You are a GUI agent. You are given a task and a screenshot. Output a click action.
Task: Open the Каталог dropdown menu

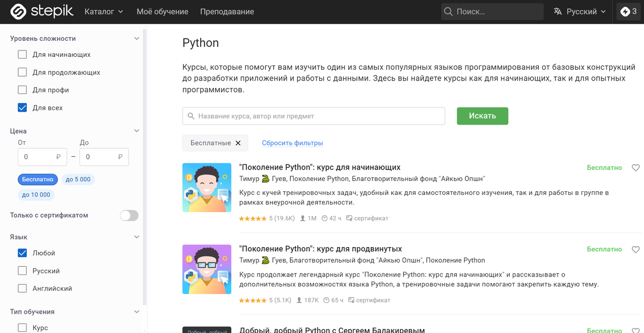[104, 11]
